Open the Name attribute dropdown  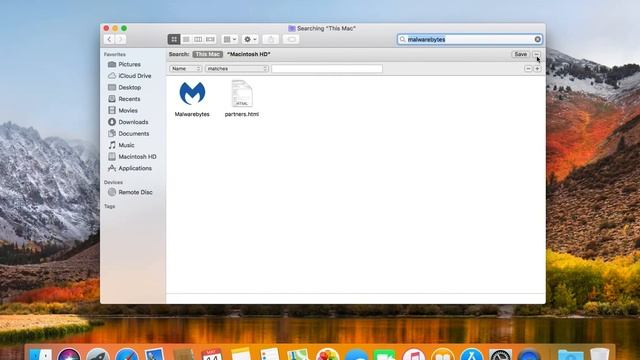click(185, 69)
